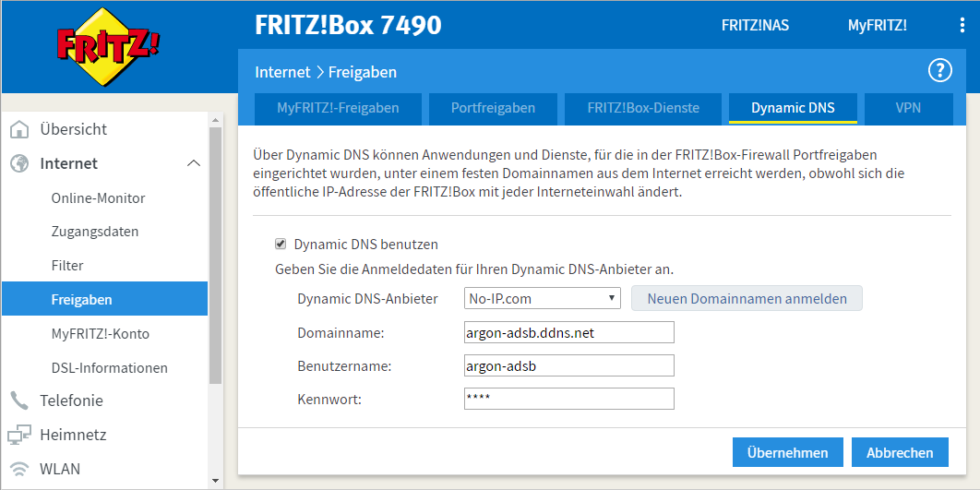Click the Übernehmen button
This screenshot has width=980, height=490.
click(x=787, y=452)
